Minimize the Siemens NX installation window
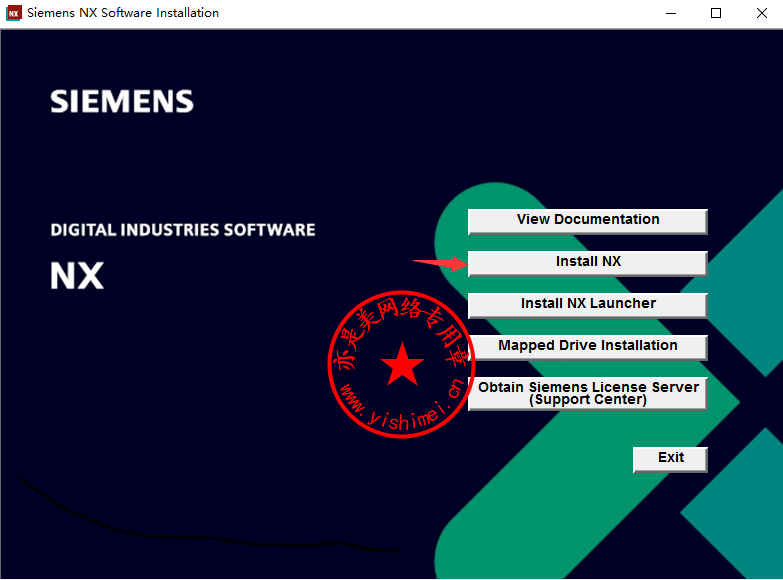Screen dimensions: 783x580 click(671, 13)
